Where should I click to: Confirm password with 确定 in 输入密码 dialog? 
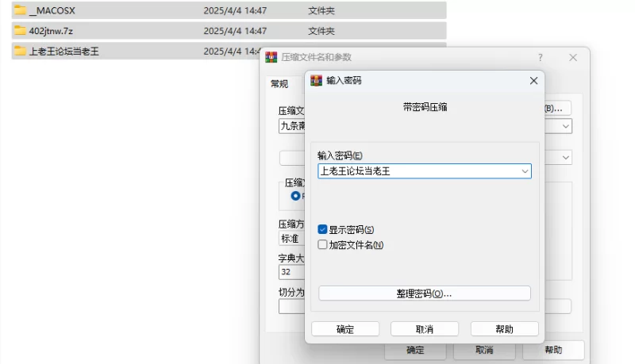[x=345, y=329]
